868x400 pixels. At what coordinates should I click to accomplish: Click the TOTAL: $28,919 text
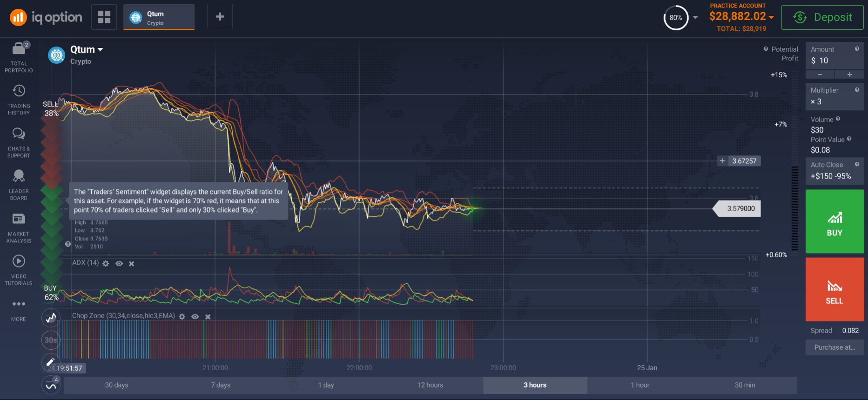point(741,29)
